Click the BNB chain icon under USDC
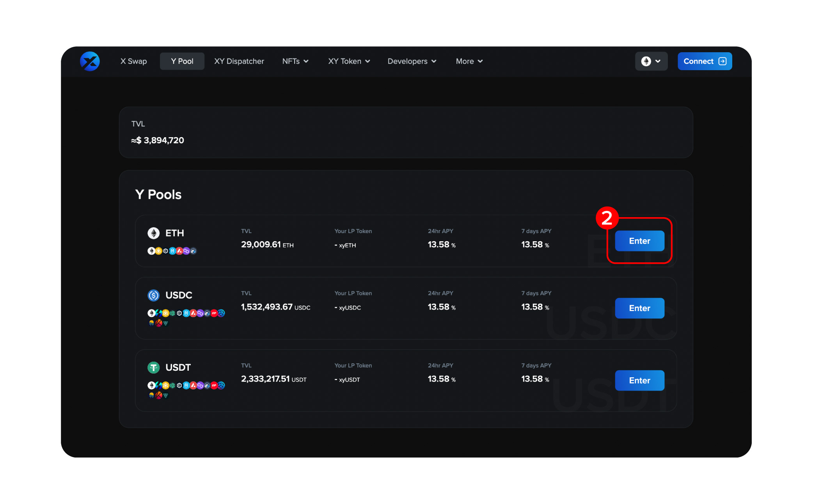The image size is (813, 504). 165,313
